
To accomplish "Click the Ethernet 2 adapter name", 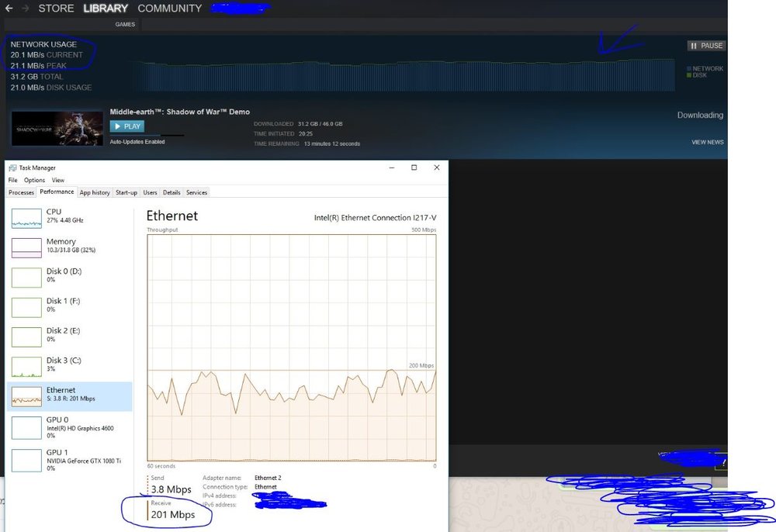I will click(268, 478).
